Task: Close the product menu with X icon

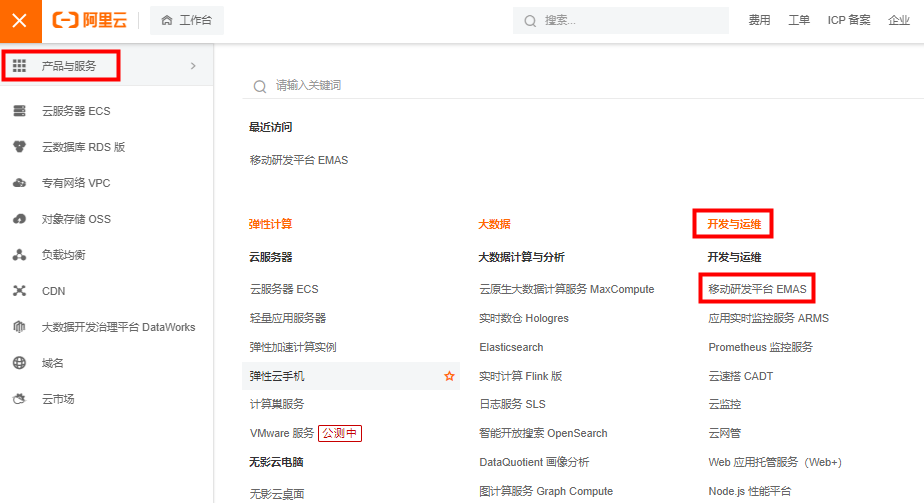Action: point(20,21)
